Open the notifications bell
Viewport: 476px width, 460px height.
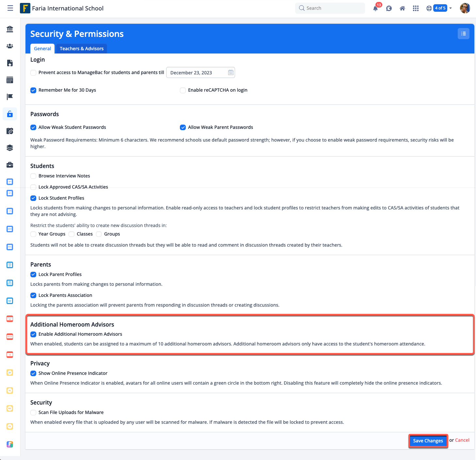[375, 8]
